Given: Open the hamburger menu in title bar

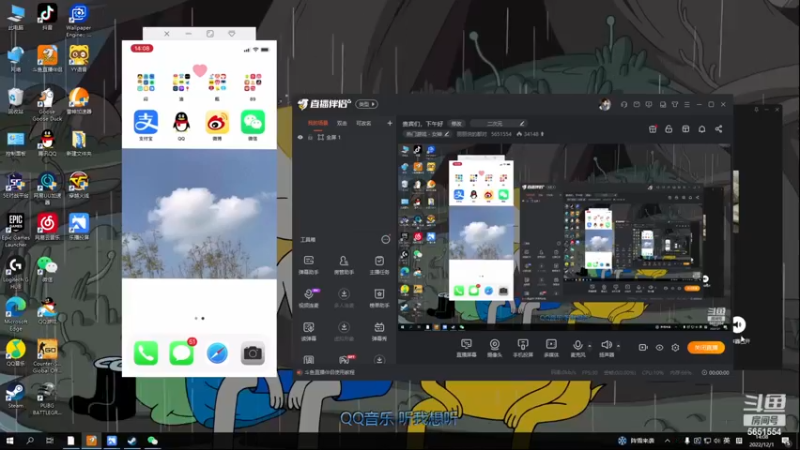Looking at the screenshot, I should pyautogui.click(x=687, y=105).
